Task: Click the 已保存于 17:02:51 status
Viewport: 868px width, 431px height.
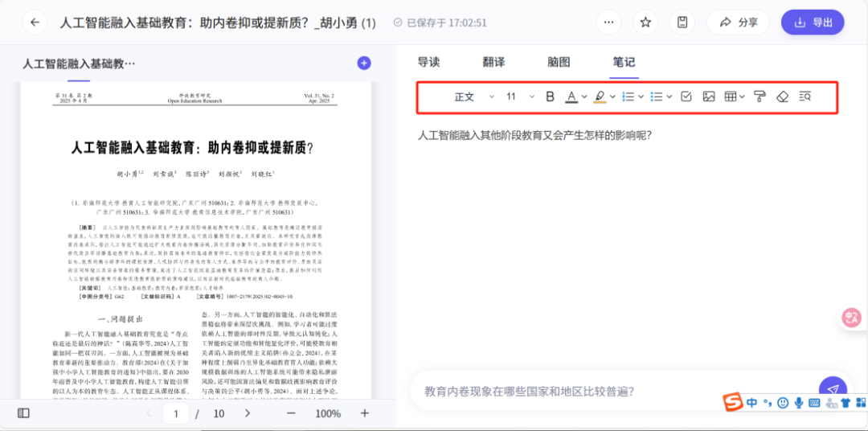Action: pyautogui.click(x=440, y=23)
